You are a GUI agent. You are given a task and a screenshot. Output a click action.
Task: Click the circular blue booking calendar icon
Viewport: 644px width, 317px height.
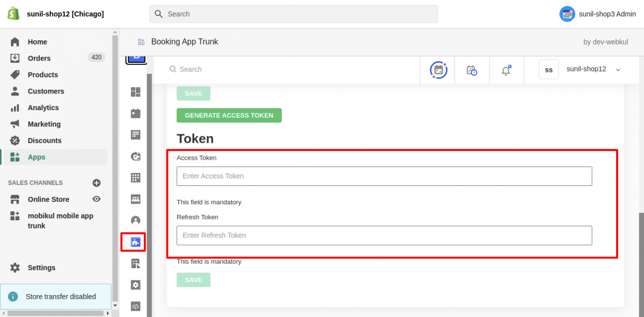coord(438,70)
